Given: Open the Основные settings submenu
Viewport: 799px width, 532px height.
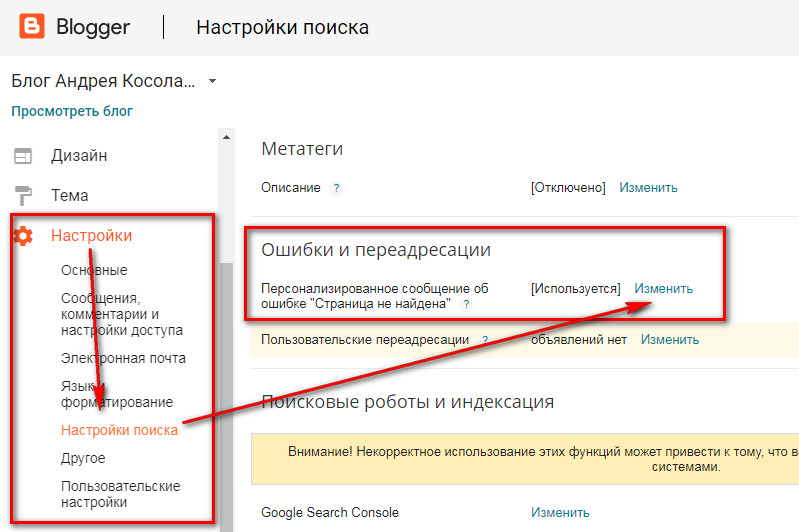Looking at the screenshot, I should point(94,270).
